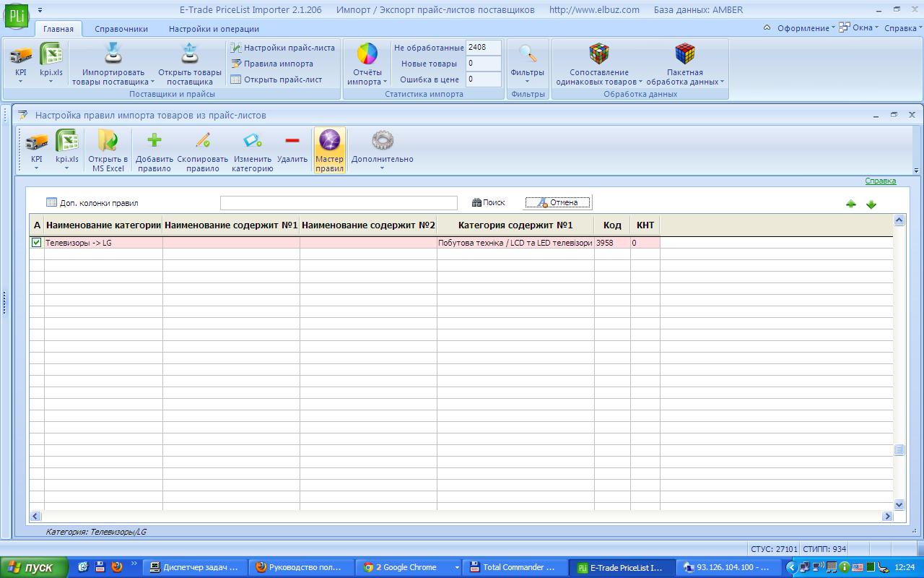Image resolution: width=924 pixels, height=578 pixels.
Task: Open the Окна dropdown menu
Action: point(858,28)
